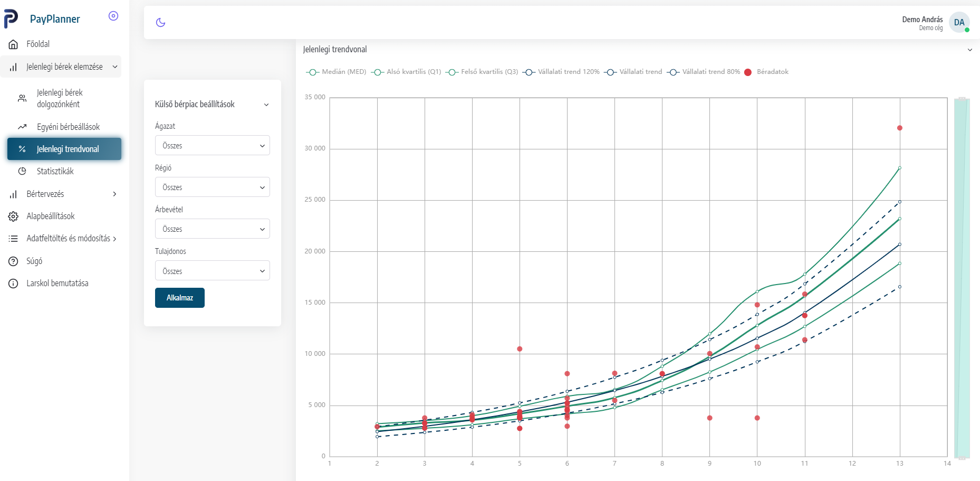Image resolution: width=980 pixels, height=481 pixels.
Task: Click the Súgó question mark icon
Action: click(14, 261)
